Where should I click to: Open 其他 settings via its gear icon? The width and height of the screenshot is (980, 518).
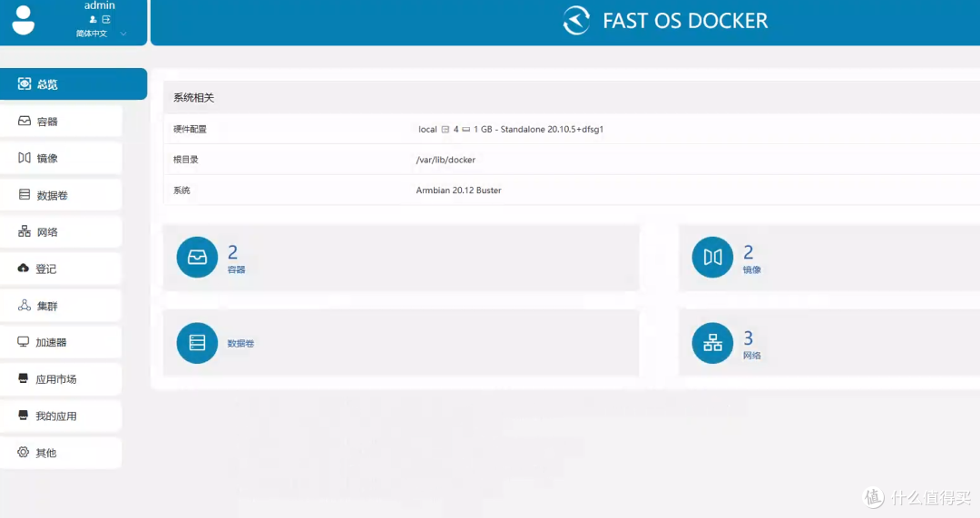point(23,452)
